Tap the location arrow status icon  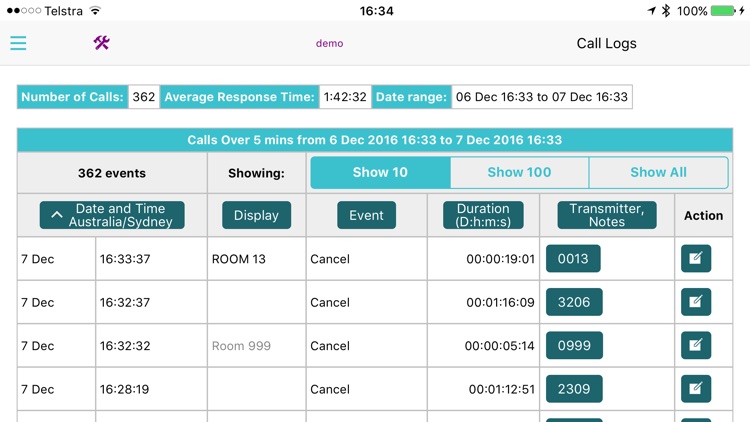tap(651, 11)
